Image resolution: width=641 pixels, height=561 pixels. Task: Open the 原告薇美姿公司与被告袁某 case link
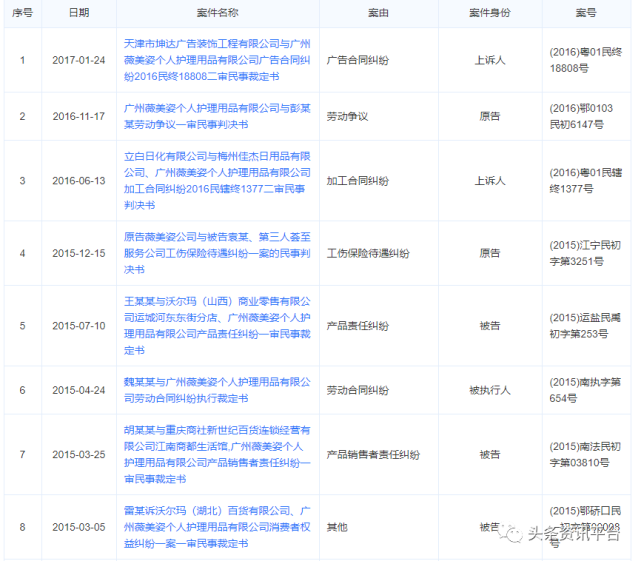tap(218, 253)
